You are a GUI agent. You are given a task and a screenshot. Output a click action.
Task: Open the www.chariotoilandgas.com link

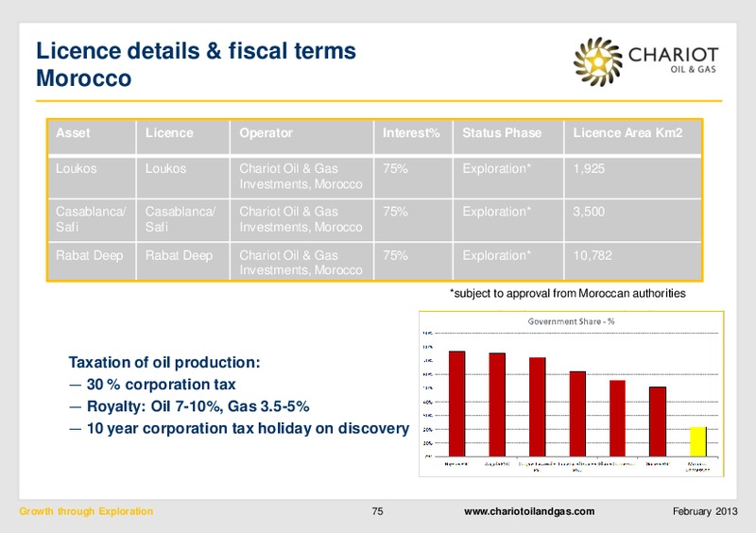[529, 511]
